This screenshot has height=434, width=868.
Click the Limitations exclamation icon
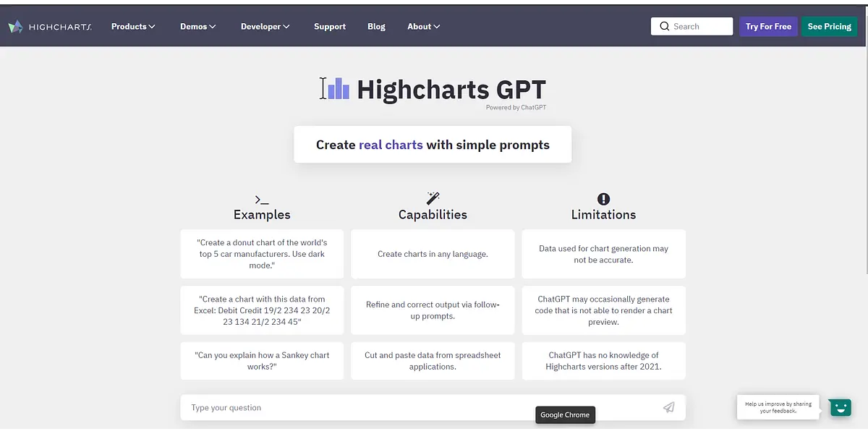(x=603, y=199)
